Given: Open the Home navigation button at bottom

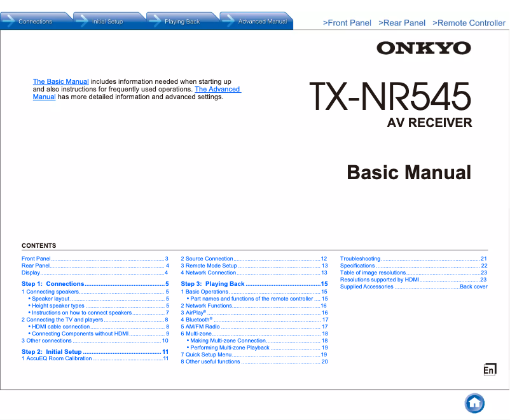Looking at the screenshot, I should (474, 403).
